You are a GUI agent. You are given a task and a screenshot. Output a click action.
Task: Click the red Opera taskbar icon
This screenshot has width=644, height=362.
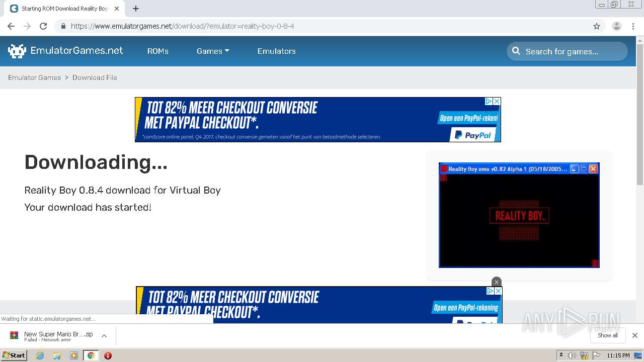pyautogui.click(x=108, y=355)
